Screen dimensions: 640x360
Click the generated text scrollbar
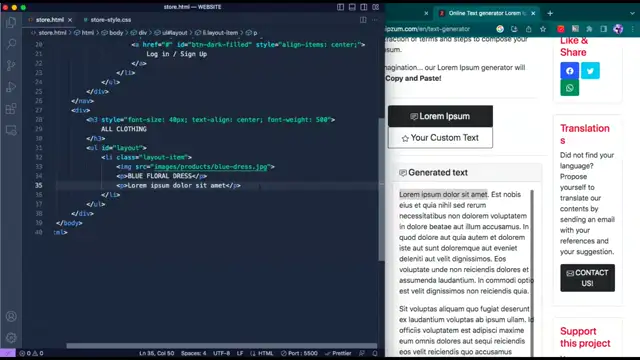[532, 273]
